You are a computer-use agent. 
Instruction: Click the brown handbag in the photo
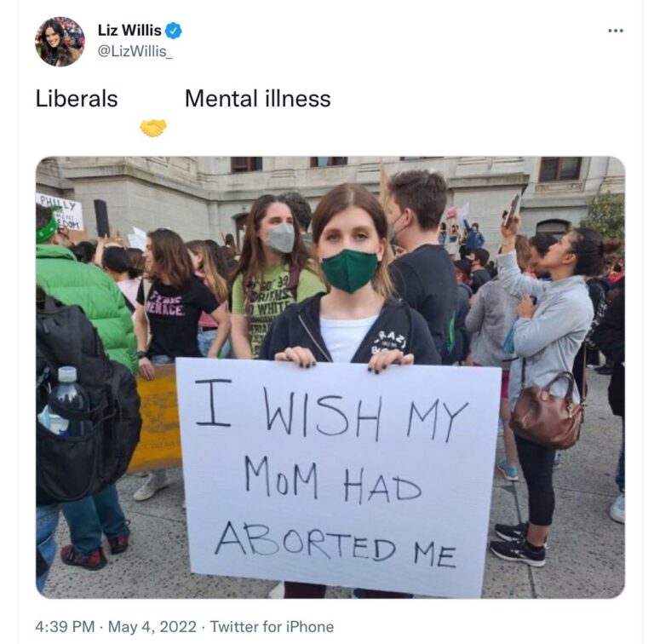click(547, 410)
